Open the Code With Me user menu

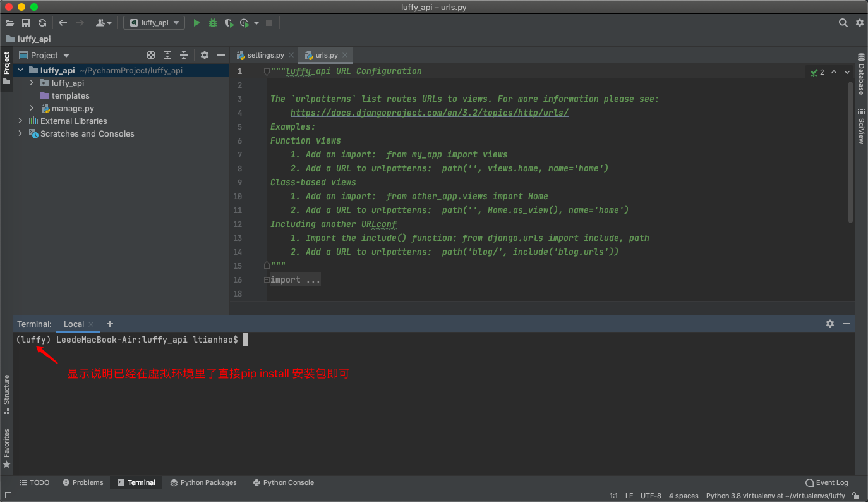(104, 23)
